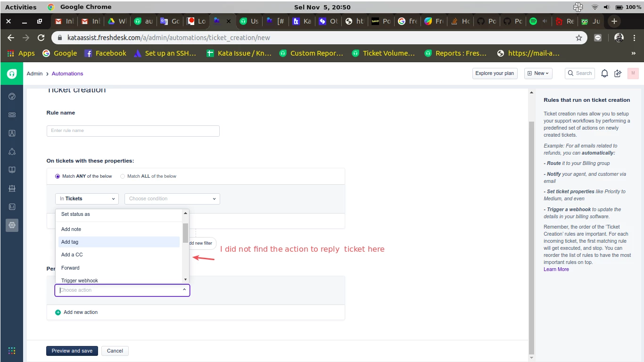Open the Chrome profile avatar
Viewport: 644px width, 362px height.
(619, 38)
